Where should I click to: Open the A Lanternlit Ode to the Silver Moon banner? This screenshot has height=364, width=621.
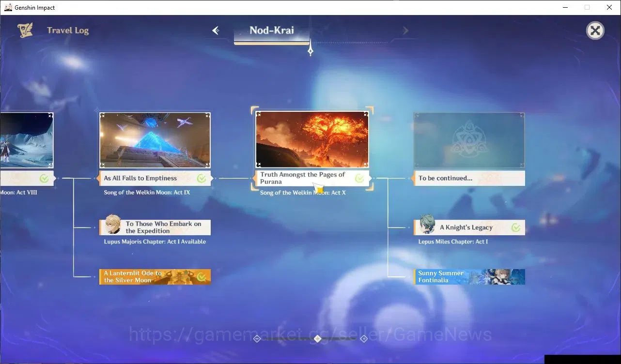click(x=155, y=277)
